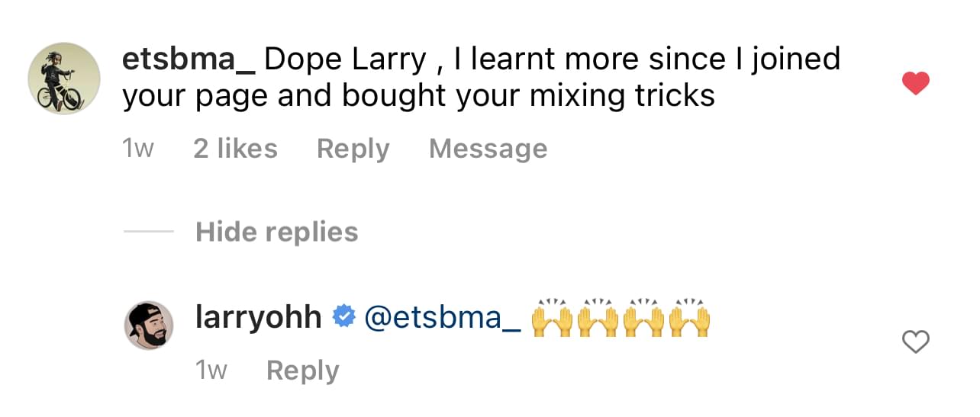Screen dimensions: 980x417
Task: Follow the @etsbma_ mention link
Action: point(443,317)
